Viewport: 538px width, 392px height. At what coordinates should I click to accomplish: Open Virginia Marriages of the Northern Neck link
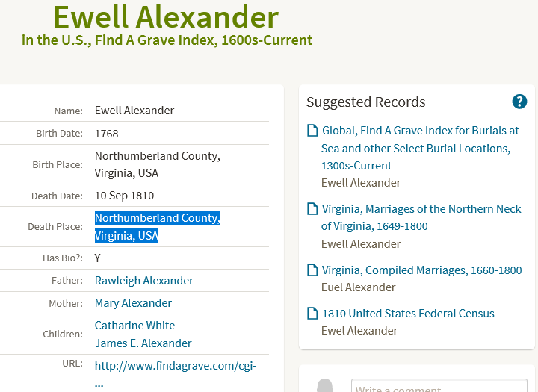pyautogui.click(x=421, y=217)
